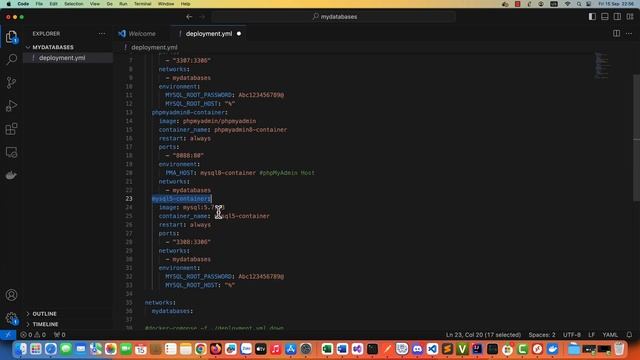Screen dimensions: 640x360
Task: Open Run and Debug view
Action: pyautogui.click(x=11, y=106)
